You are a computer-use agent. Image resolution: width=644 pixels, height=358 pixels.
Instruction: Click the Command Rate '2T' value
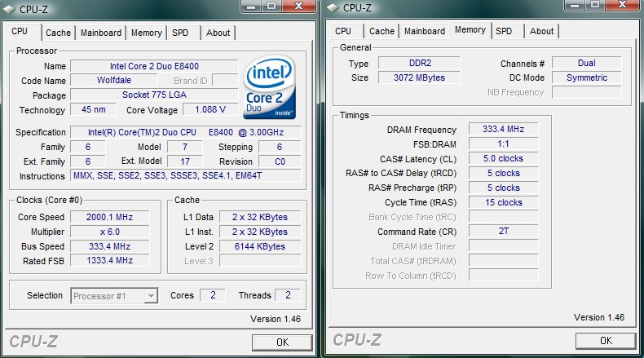point(504,231)
